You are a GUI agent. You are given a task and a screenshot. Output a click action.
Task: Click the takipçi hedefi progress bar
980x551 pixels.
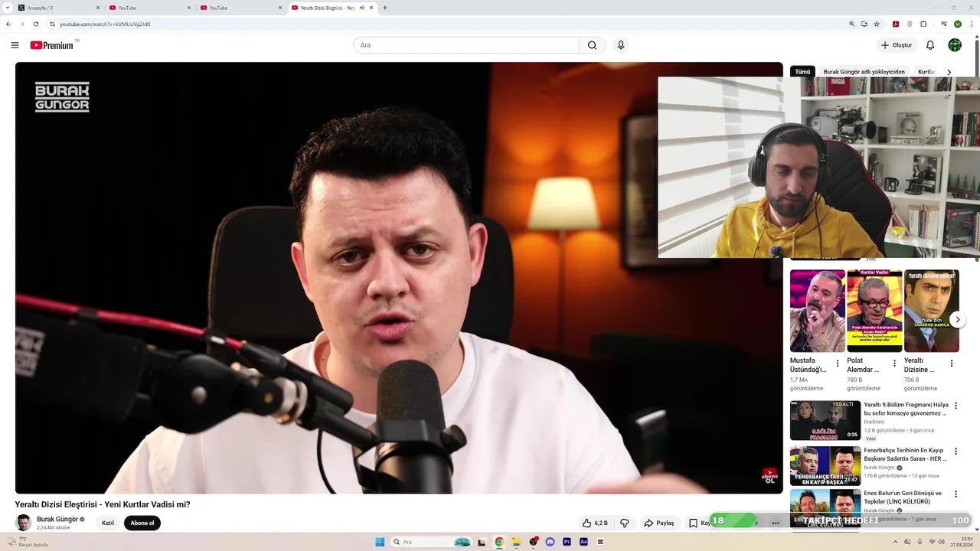pos(841,520)
